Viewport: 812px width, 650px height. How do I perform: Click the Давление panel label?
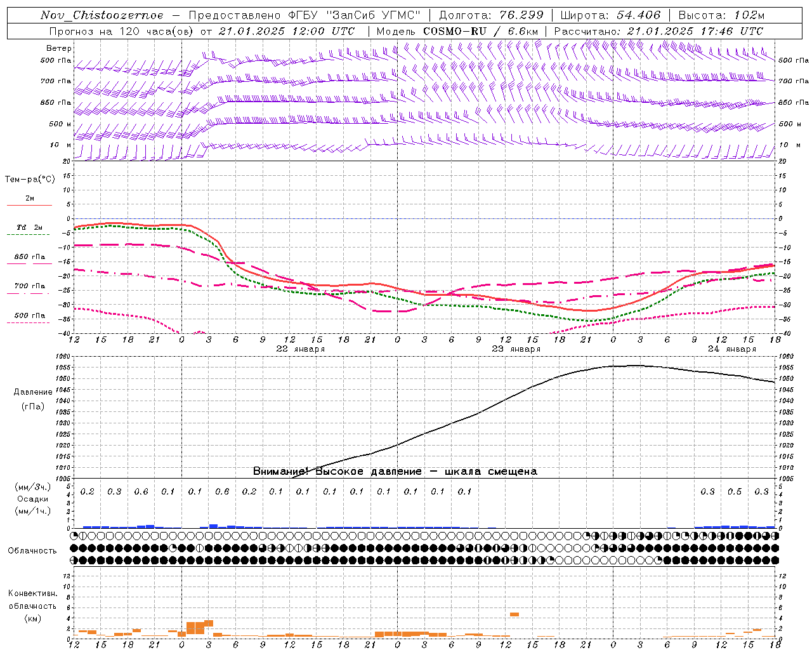pos(33,392)
